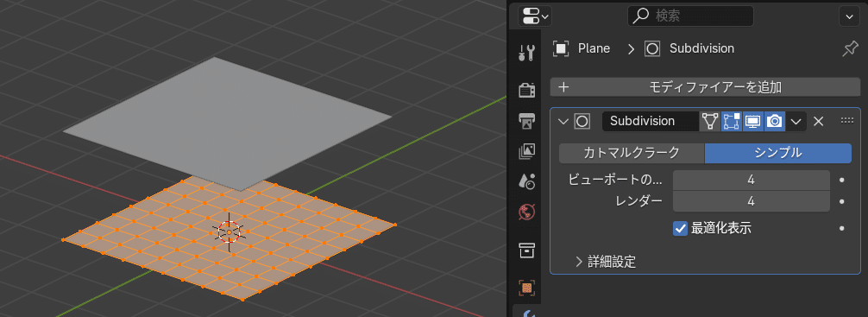Click the Plane breadcrumb label

tap(594, 48)
